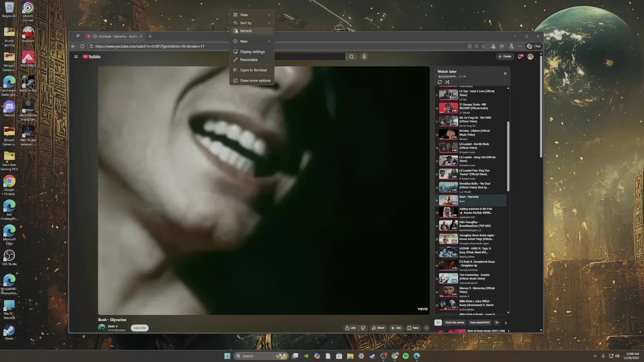The width and height of the screenshot is (644, 362).
Task: Open YouTube notifications bell
Action: pos(520,56)
